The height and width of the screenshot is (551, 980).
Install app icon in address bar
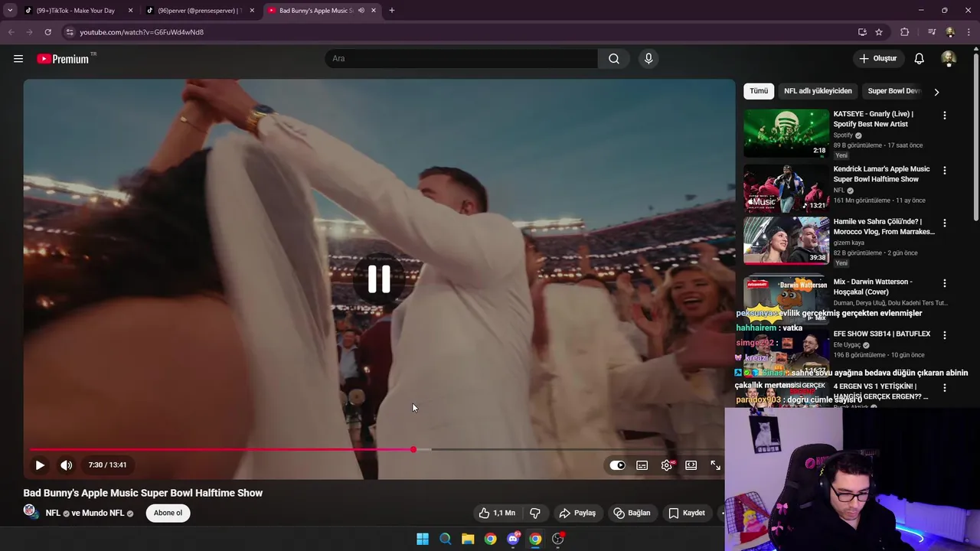[862, 32]
